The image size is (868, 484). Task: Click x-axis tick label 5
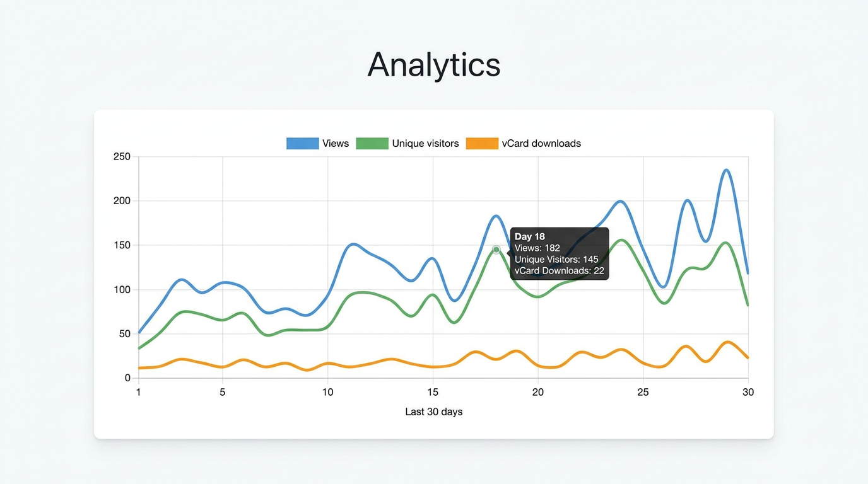[223, 392]
